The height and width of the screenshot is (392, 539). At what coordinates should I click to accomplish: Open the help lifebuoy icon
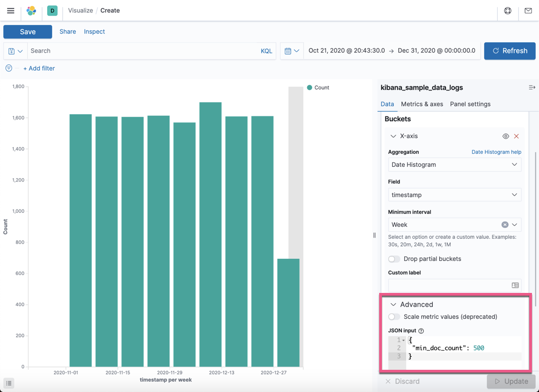click(x=508, y=11)
